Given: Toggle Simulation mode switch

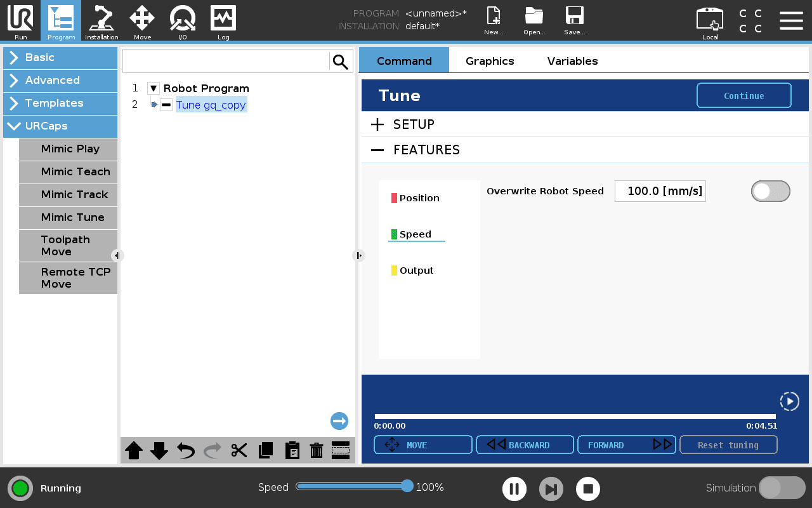Looking at the screenshot, I should click(782, 488).
